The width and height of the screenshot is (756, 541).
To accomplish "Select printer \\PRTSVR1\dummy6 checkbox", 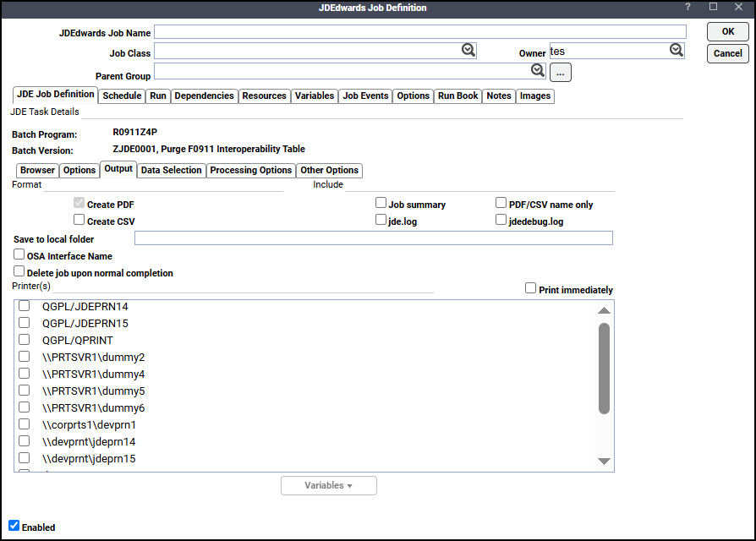I will [25, 407].
